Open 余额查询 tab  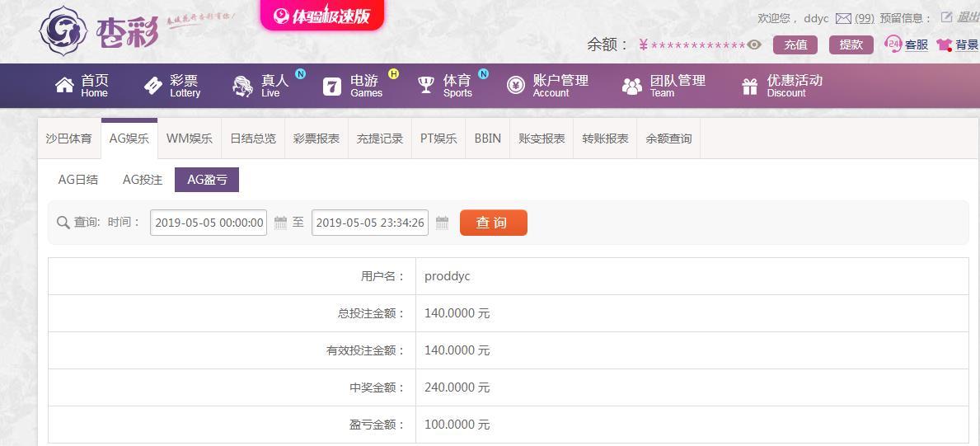click(668, 138)
